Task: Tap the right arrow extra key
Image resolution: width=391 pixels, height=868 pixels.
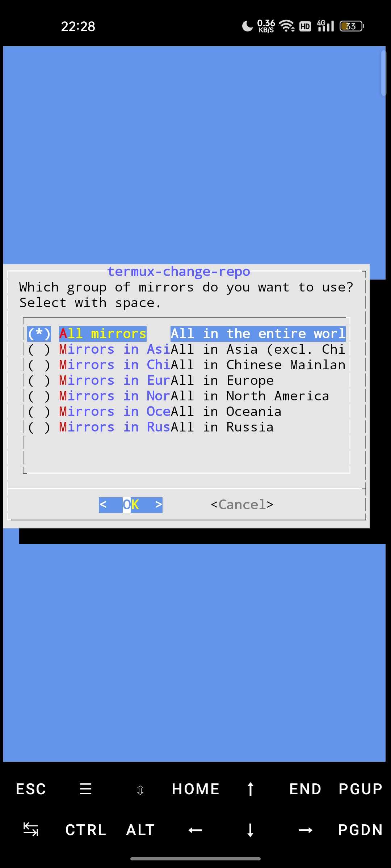Action: pyautogui.click(x=305, y=830)
